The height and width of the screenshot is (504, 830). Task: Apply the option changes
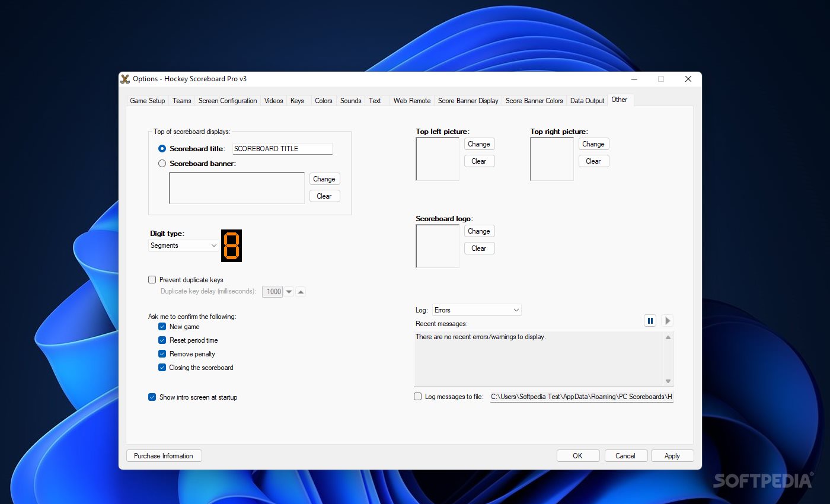pyautogui.click(x=672, y=456)
